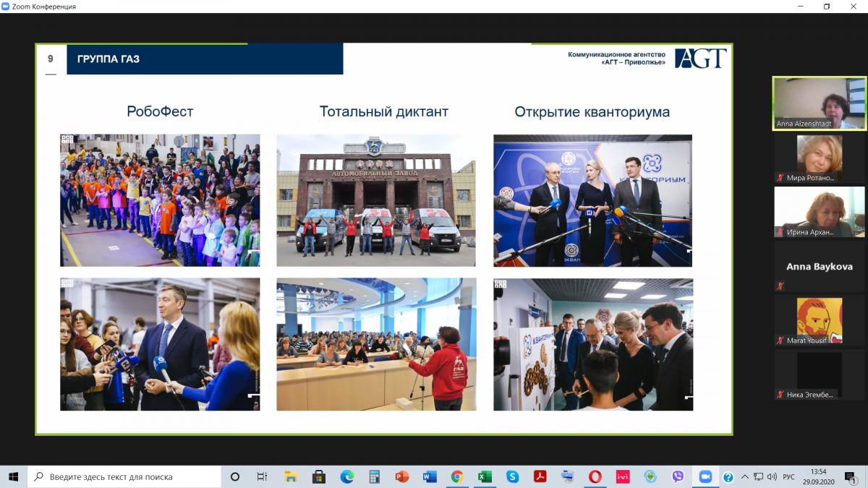Click muted mic icon on Marat Yousif

click(x=780, y=340)
